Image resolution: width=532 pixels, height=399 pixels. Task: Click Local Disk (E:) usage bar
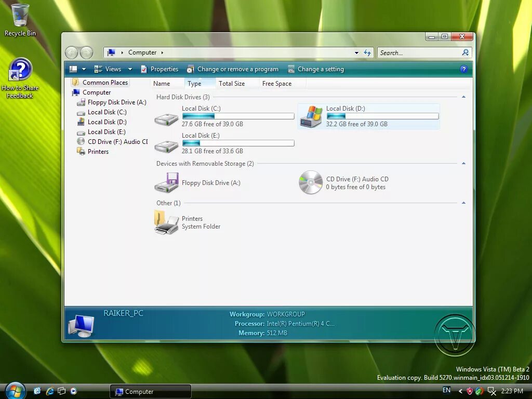[x=238, y=143]
